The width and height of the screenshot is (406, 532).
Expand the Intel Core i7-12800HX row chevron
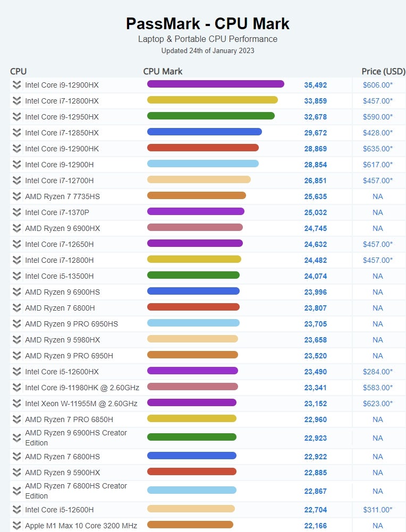tap(16, 101)
